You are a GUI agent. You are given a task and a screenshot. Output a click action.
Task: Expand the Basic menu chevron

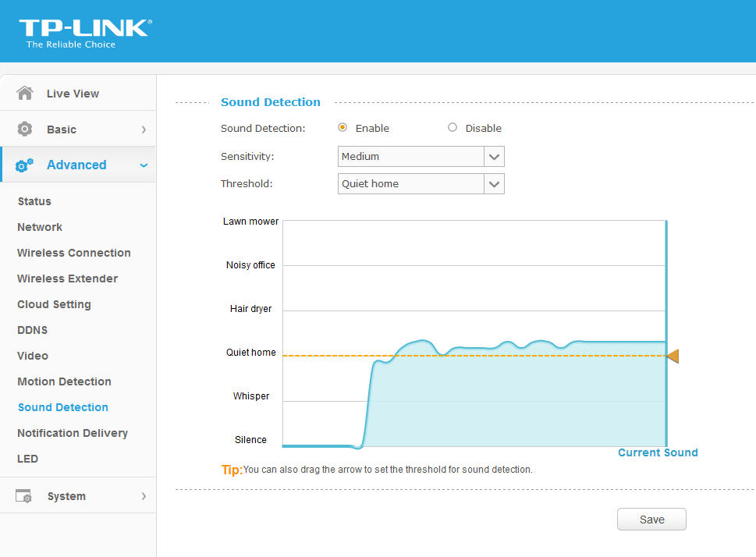point(144,129)
